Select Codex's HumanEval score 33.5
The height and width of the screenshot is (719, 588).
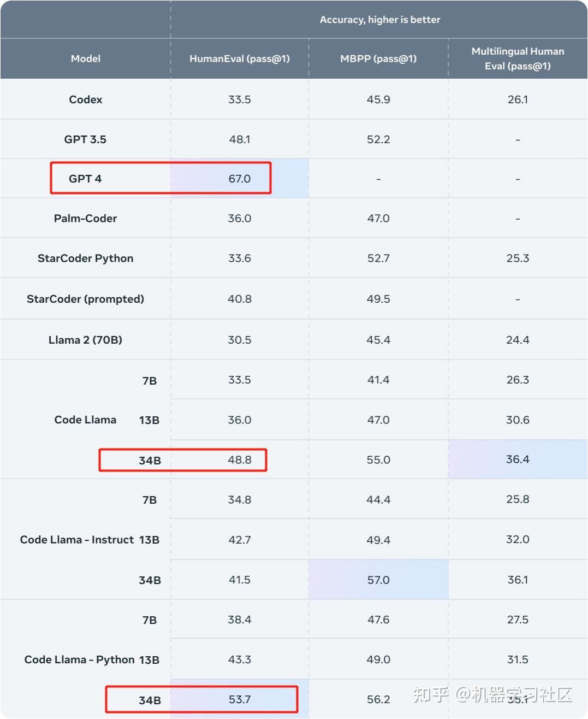point(240,99)
